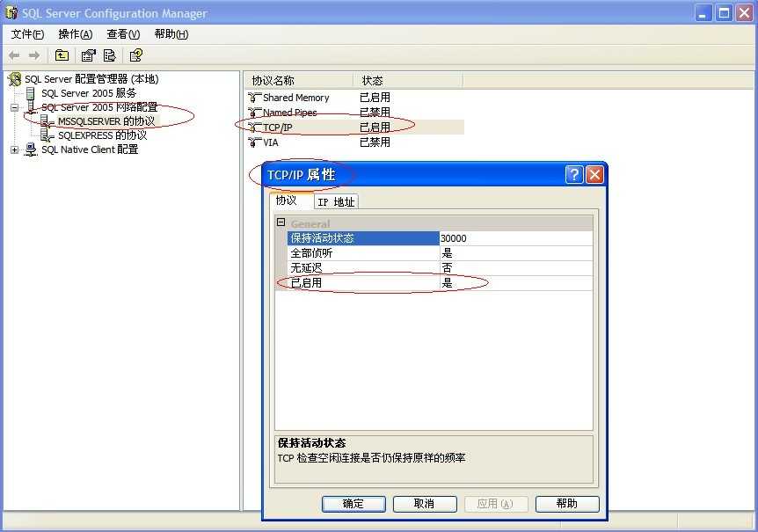Viewport: 758px width, 532px height.
Task: Maximize the SQL Server Configuration Manager window
Action: (724, 13)
